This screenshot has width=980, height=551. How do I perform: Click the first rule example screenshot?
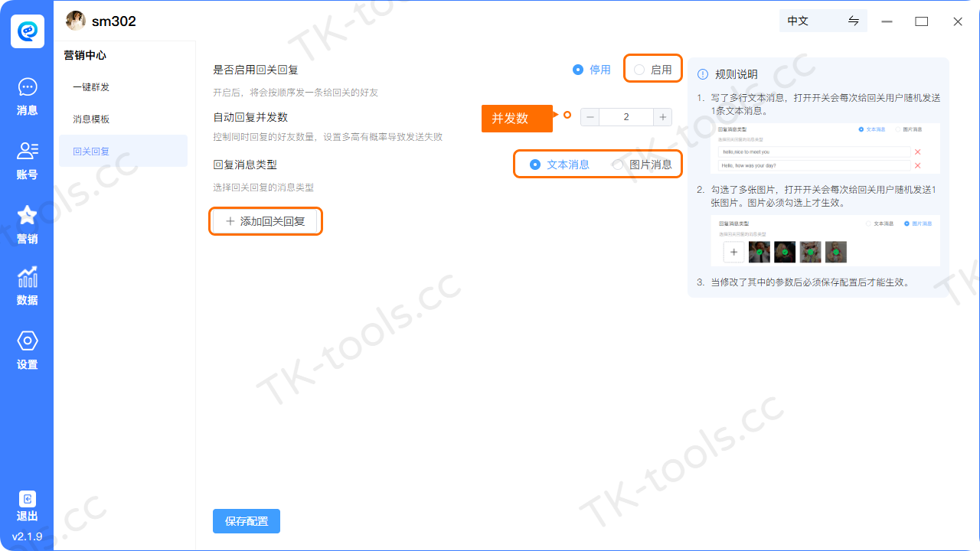click(825, 148)
